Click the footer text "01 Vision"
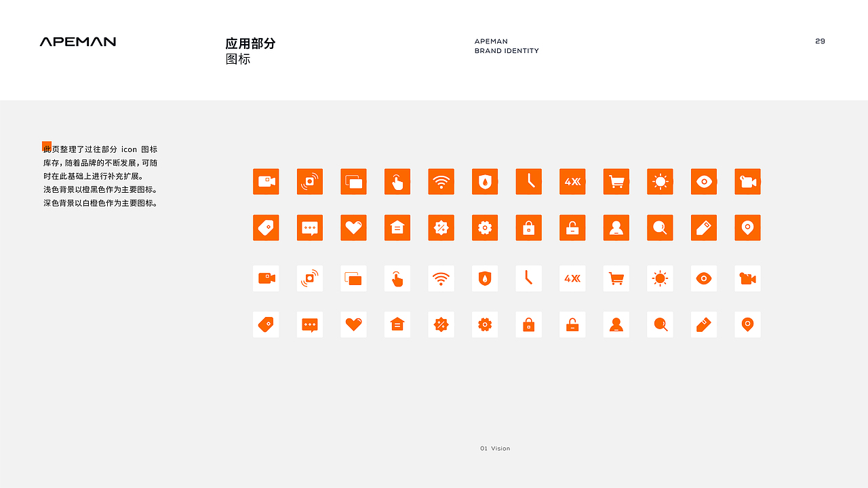 click(x=495, y=449)
